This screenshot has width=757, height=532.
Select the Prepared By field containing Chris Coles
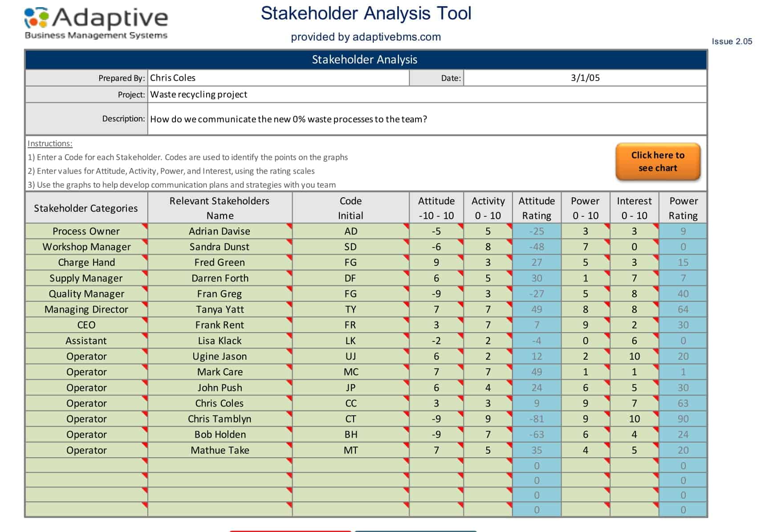click(x=278, y=78)
